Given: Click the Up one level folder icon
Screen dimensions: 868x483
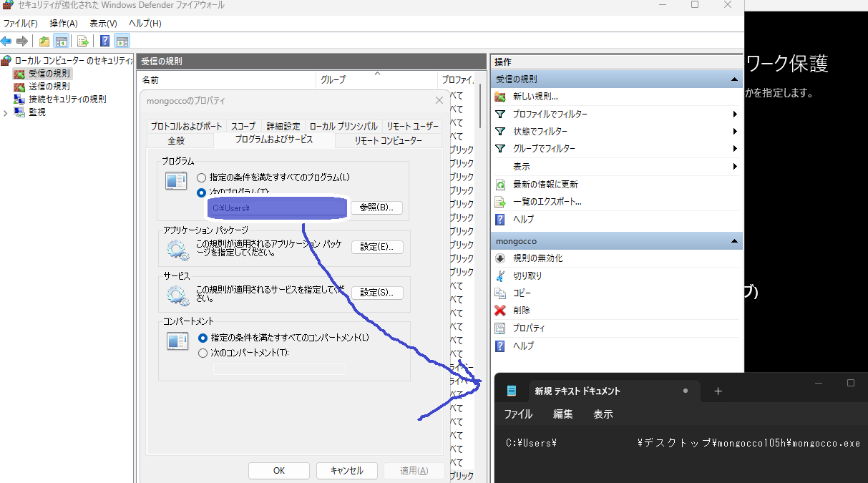Looking at the screenshot, I should pyautogui.click(x=44, y=41).
